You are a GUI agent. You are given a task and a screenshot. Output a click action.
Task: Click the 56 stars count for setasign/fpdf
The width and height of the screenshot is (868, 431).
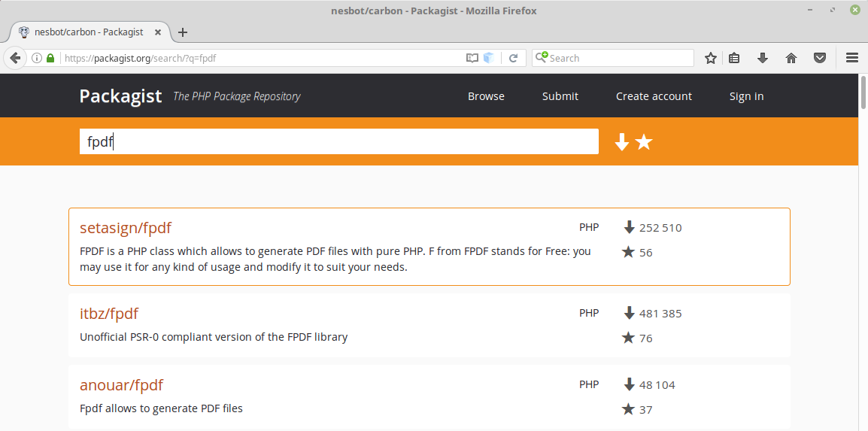pos(646,253)
